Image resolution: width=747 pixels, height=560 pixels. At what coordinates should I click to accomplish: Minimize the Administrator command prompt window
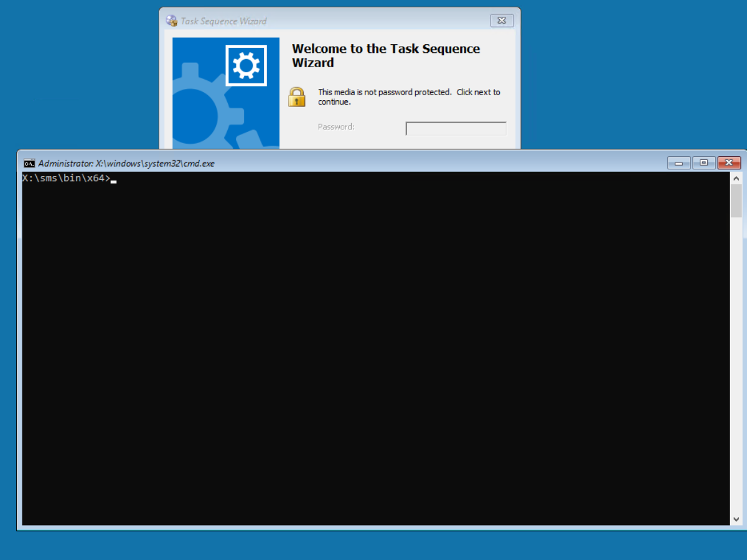(x=679, y=163)
